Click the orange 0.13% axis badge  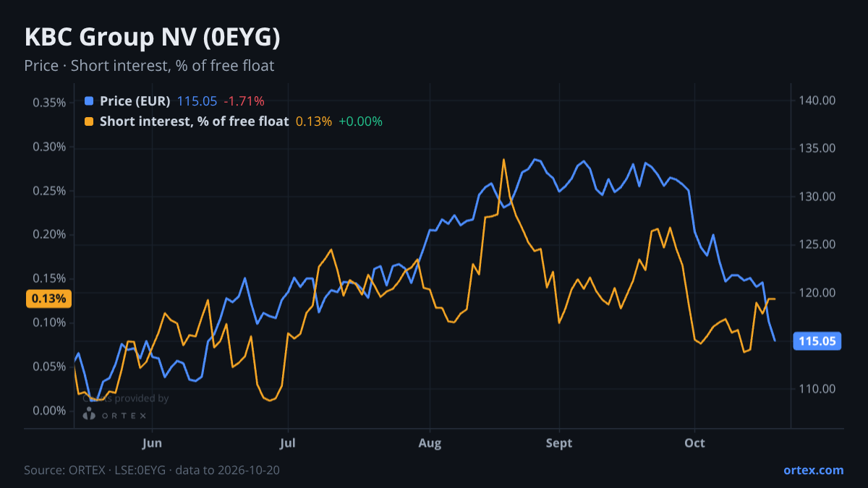pos(48,299)
